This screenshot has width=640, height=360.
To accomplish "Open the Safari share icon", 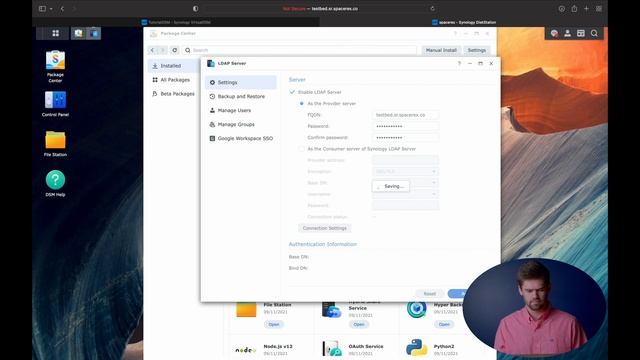I will [x=574, y=9].
